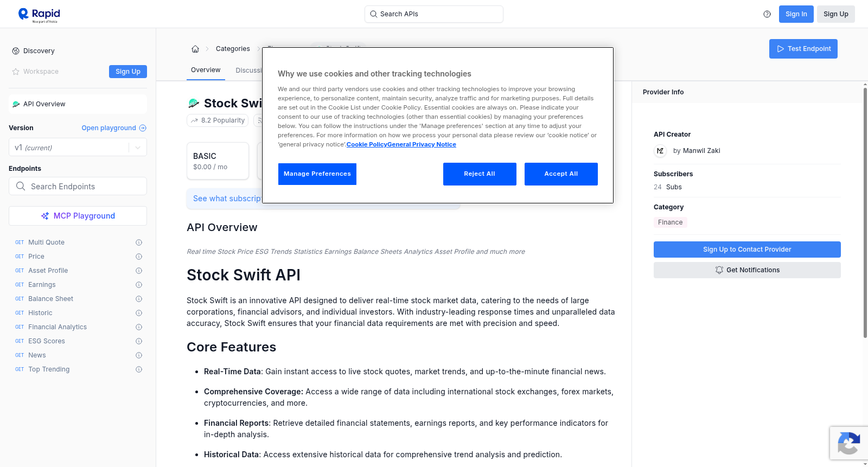
Task: Open the MCP Playground button
Action: [x=78, y=216]
